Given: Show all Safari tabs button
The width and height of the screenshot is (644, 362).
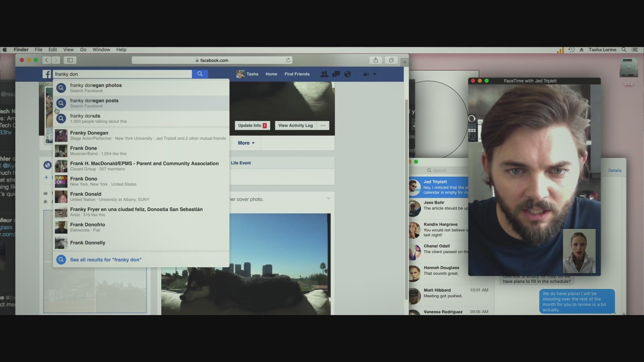Looking at the screenshot, I should [x=391, y=60].
